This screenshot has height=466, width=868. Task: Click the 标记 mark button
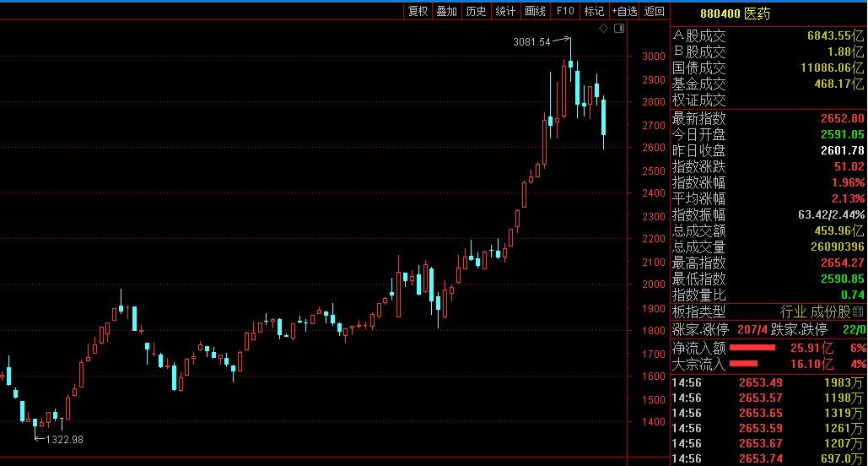coord(594,11)
